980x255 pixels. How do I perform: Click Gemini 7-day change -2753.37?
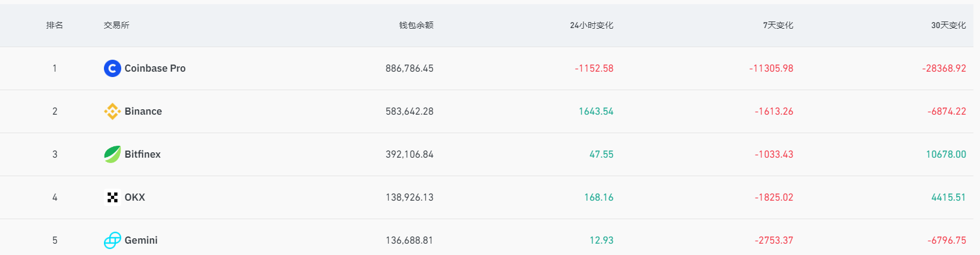click(774, 241)
